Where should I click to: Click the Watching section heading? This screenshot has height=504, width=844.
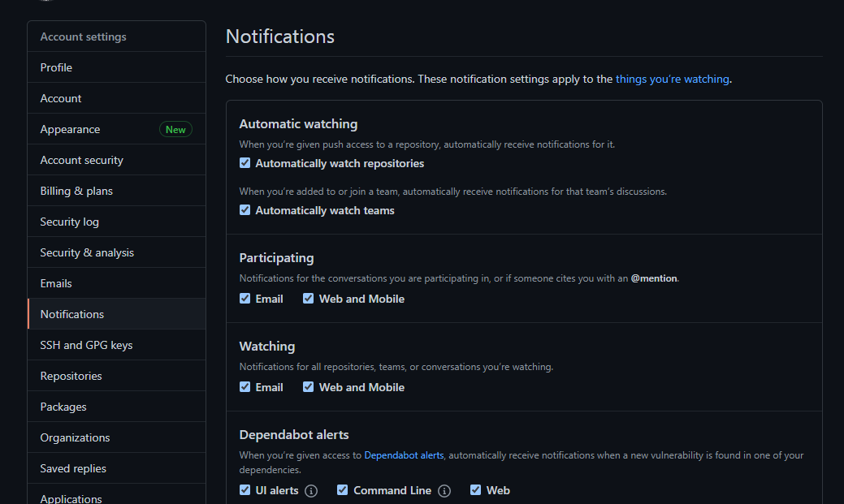click(267, 346)
